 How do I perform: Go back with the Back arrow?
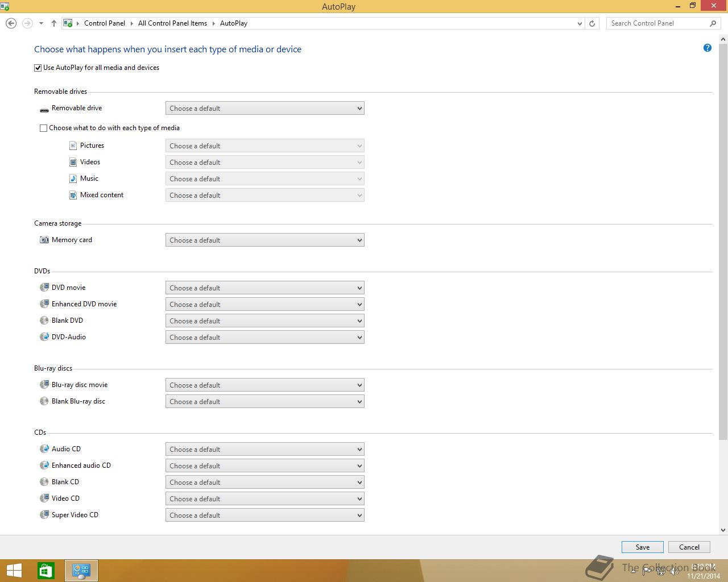[11, 23]
